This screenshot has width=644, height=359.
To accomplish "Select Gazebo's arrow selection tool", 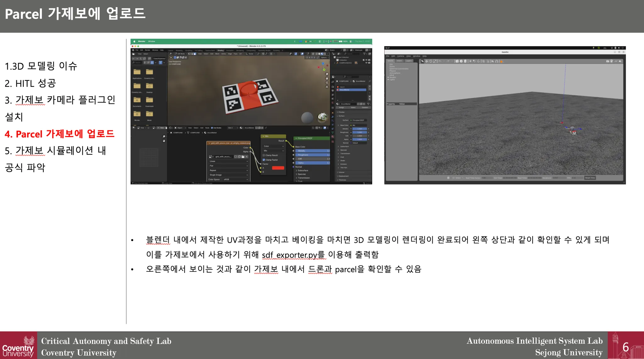I will point(423,61).
